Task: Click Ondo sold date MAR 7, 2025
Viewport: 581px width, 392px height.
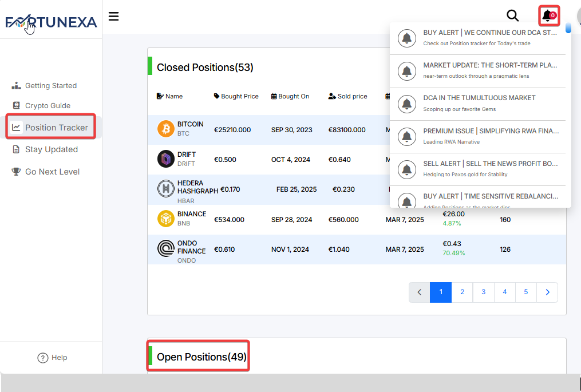Action: 405,250
